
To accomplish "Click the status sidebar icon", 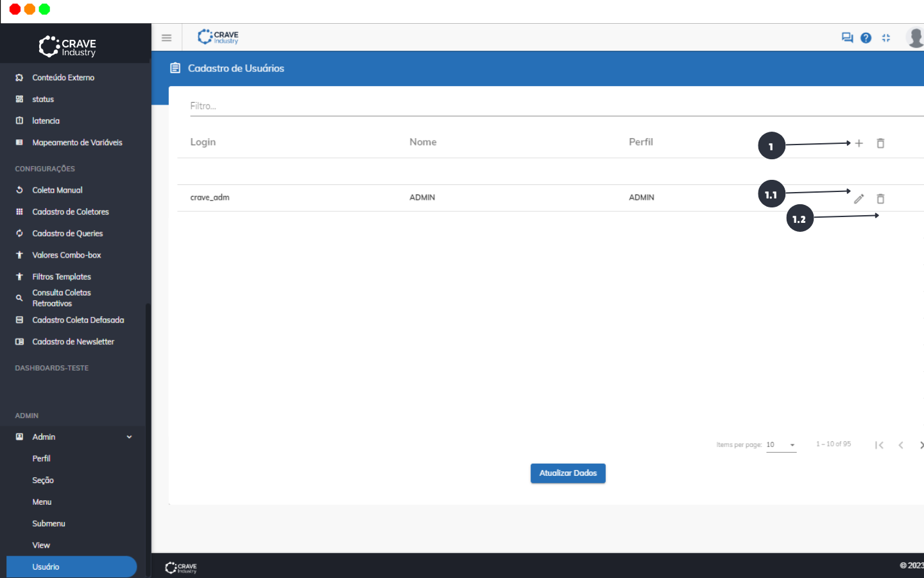I will (x=19, y=100).
